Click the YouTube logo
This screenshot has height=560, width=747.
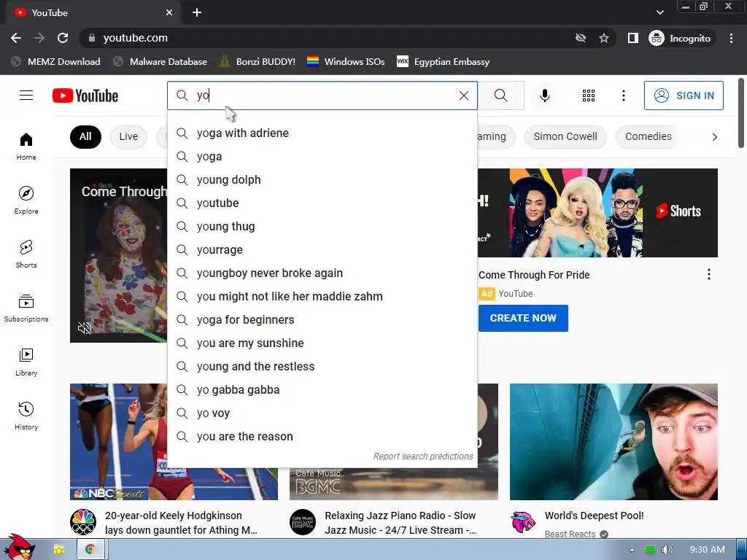85,96
